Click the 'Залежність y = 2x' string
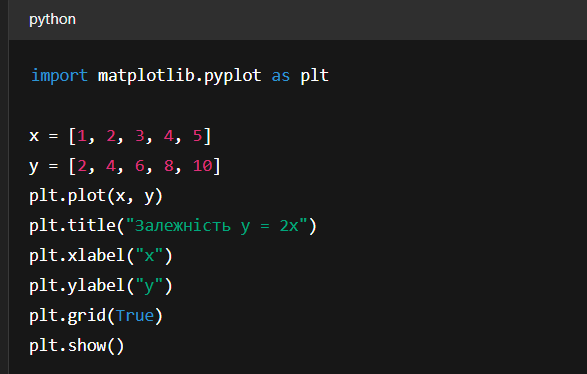The height and width of the screenshot is (374, 587). [216, 226]
